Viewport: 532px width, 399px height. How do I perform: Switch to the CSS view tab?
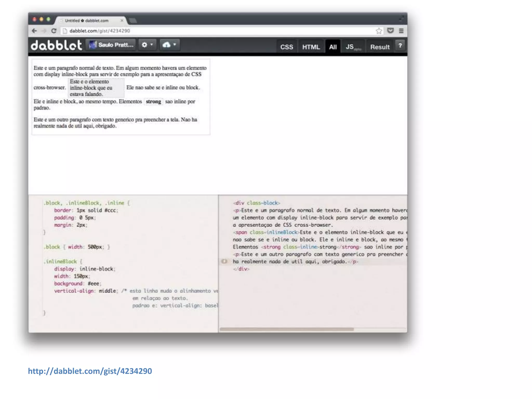point(287,47)
